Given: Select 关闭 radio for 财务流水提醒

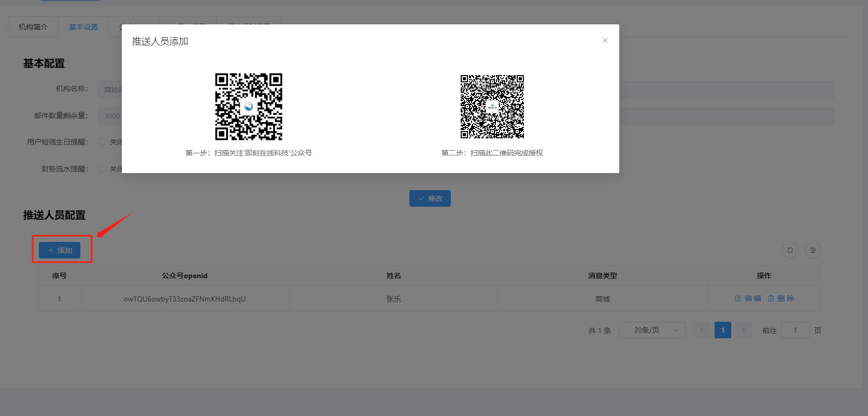Looking at the screenshot, I should (x=102, y=169).
